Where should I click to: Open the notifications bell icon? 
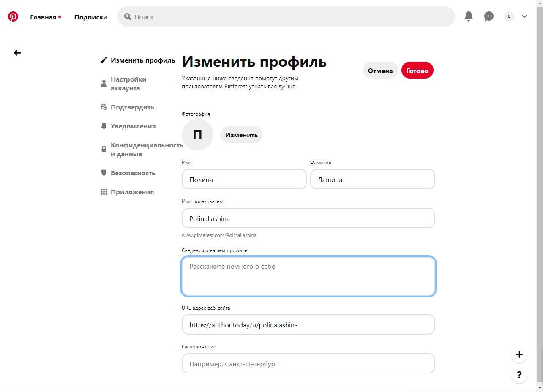coord(468,16)
